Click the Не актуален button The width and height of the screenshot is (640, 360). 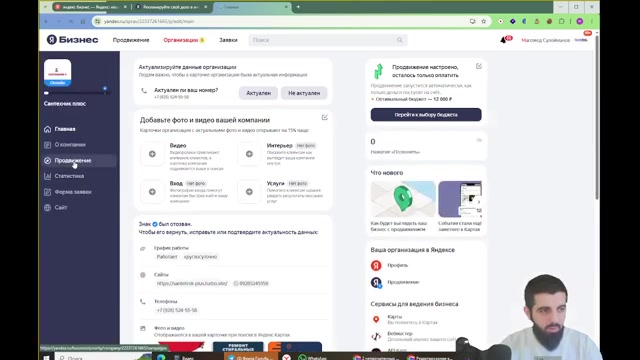coord(304,93)
